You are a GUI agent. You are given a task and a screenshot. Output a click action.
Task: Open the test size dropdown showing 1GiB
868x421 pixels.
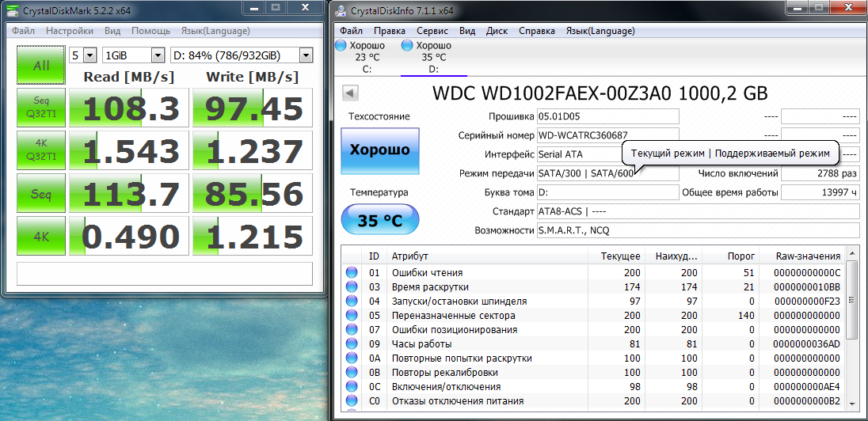(134, 55)
